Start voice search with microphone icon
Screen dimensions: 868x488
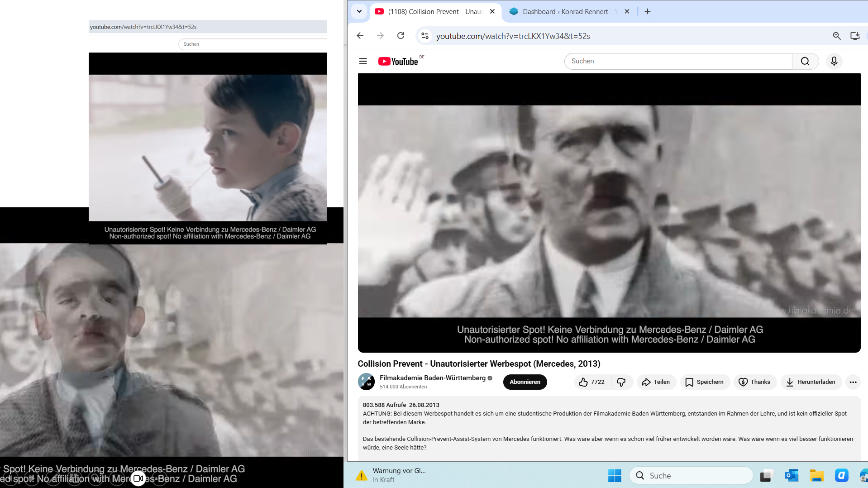(834, 61)
